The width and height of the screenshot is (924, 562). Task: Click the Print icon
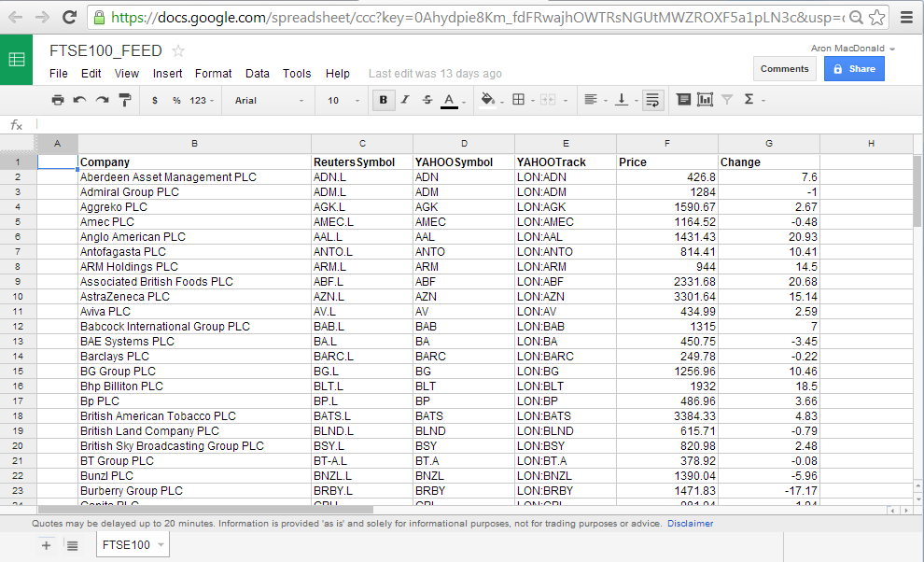[x=58, y=100]
